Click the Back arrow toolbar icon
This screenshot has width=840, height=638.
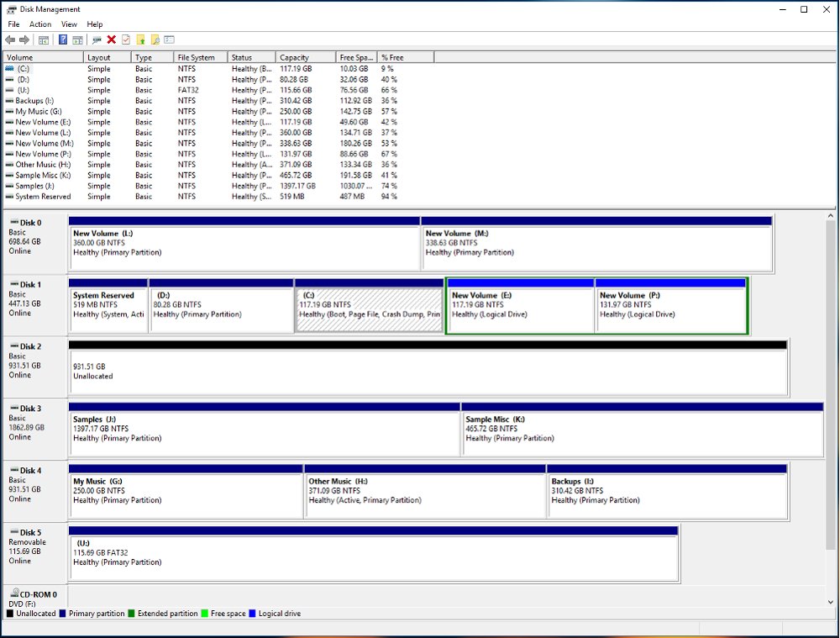(10, 40)
